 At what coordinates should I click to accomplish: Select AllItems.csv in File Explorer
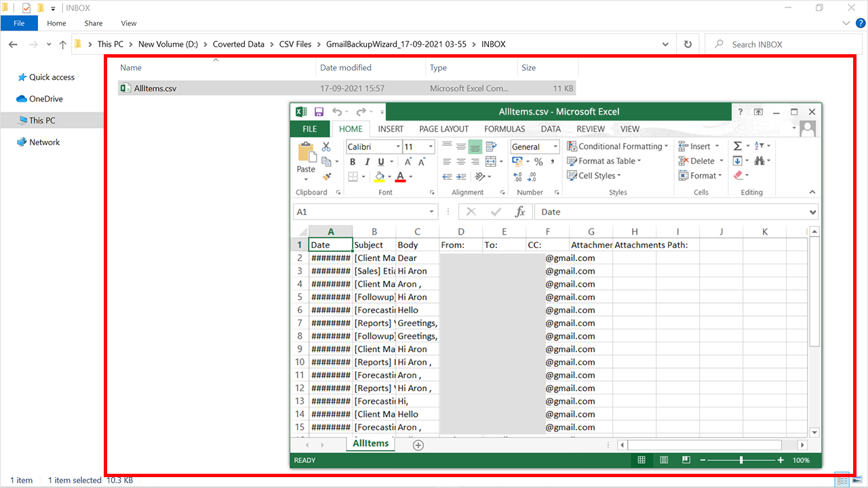[x=347, y=88]
